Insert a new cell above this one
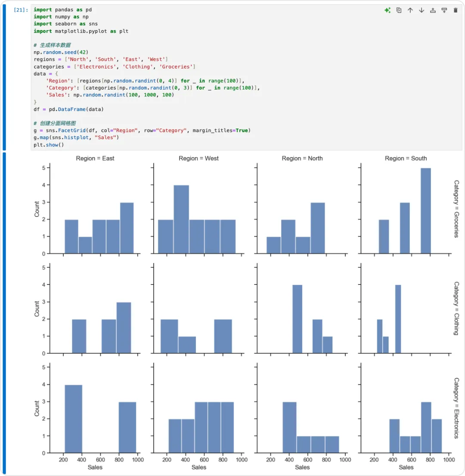 point(433,10)
